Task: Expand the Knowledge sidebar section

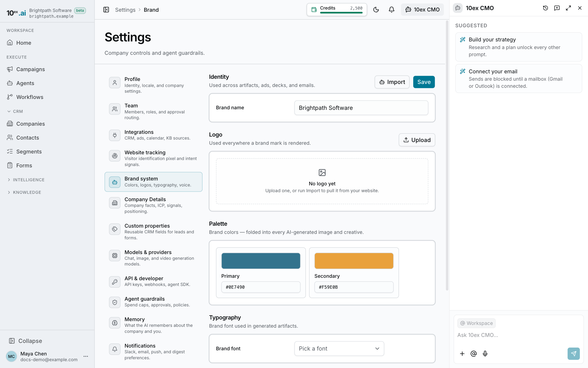Action: pyautogui.click(x=24, y=192)
